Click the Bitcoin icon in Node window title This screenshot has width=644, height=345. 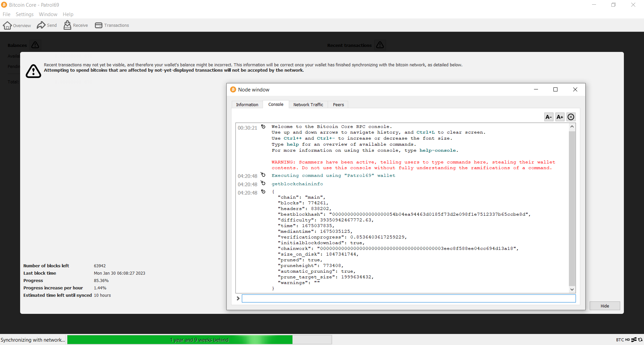pos(233,89)
